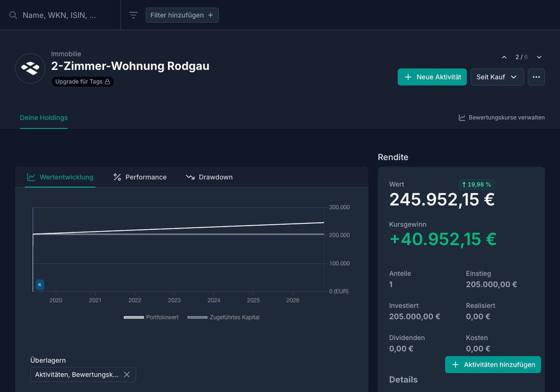Open the three-dot more options menu

[x=536, y=77]
